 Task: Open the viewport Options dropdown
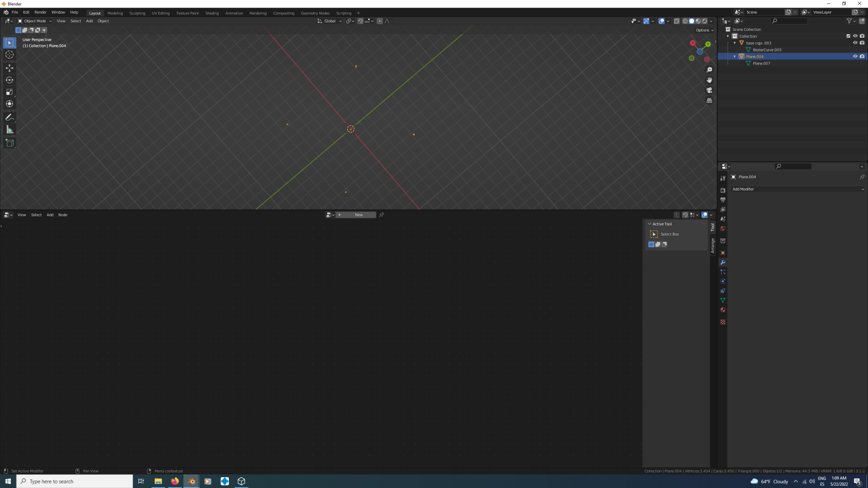704,30
